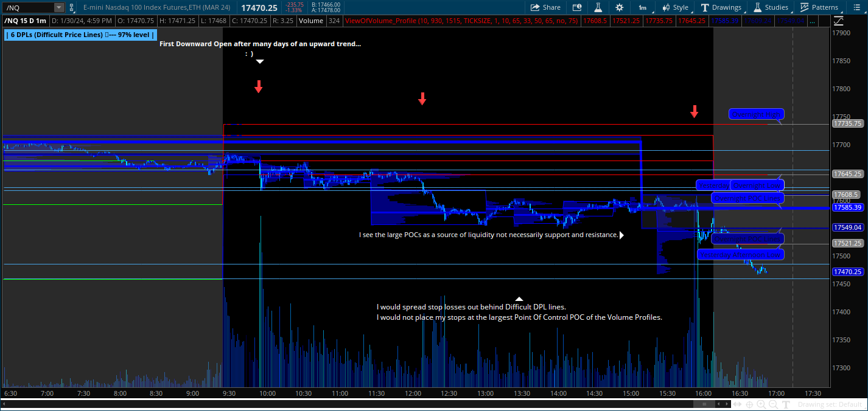
Task: Open the 1m timeframe selector
Action: (x=642, y=7)
